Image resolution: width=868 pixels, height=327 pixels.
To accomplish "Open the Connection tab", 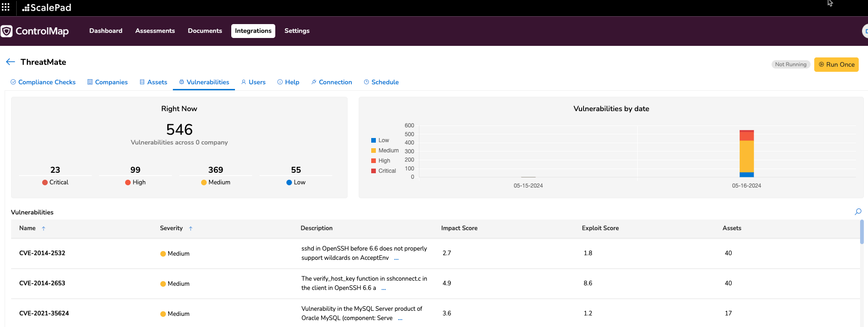I will click(332, 82).
